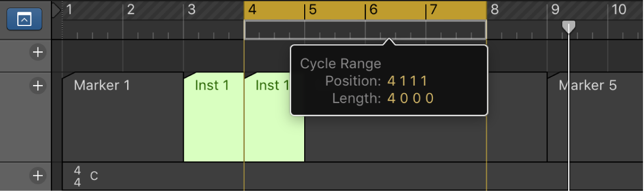Click the blue global tracks toggle button

tap(25, 19)
